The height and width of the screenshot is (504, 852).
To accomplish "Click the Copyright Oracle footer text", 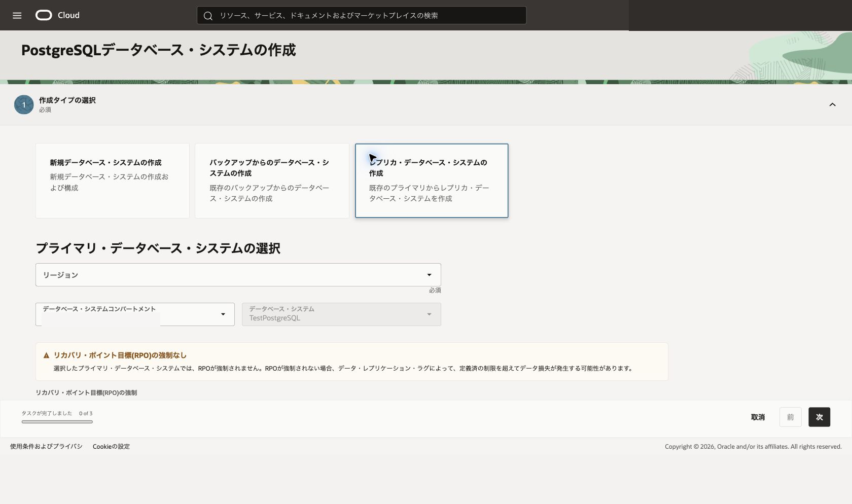I will click(x=753, y=447).
